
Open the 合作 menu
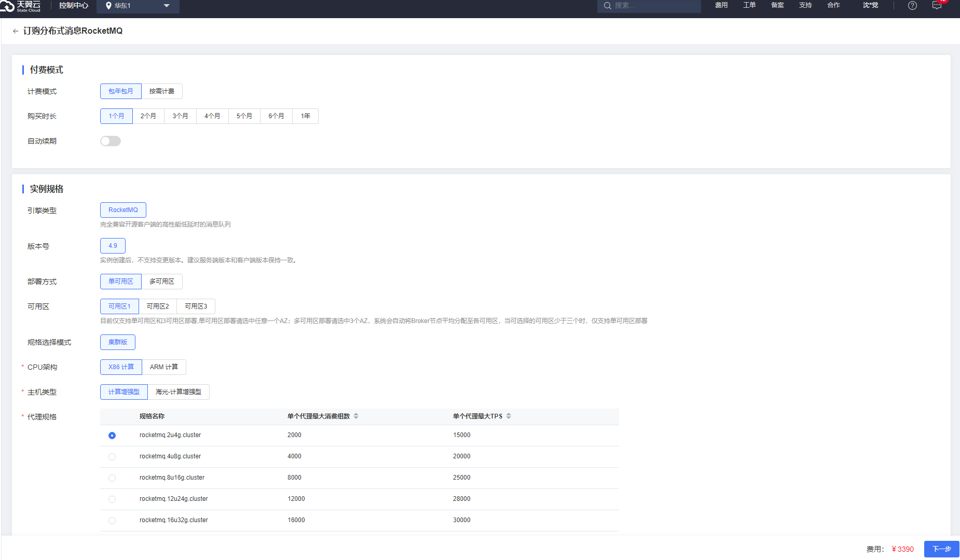coord(833,5)
